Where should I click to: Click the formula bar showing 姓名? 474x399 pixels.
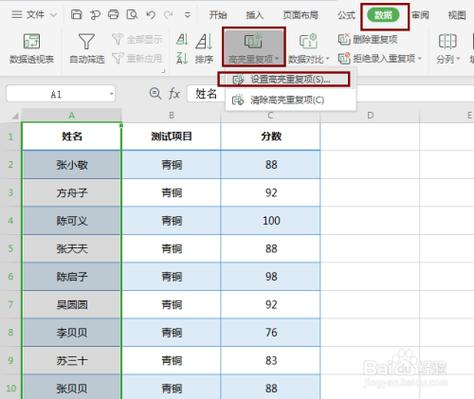pos(330,94)
